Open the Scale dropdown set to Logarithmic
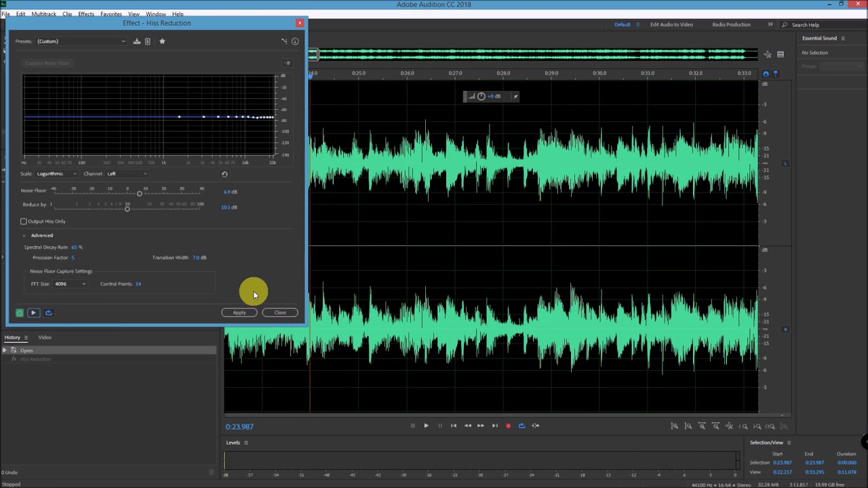 pyautogui.click(x=56, y=174)
